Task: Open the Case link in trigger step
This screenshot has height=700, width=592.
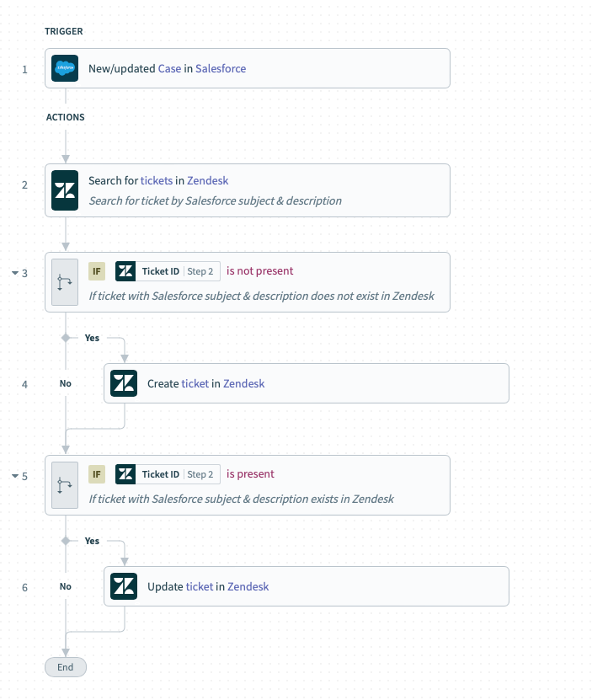Action: coord(169,69)
